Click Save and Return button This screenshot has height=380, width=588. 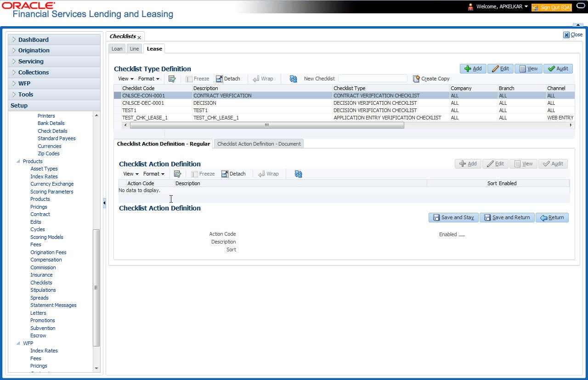[x=507, y=217]
